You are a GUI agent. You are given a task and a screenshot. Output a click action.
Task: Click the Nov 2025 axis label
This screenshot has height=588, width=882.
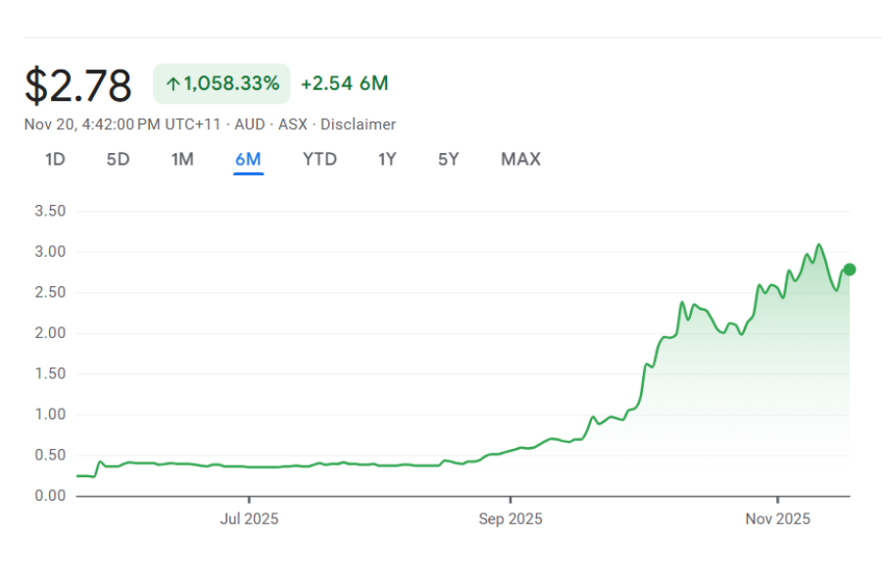[x=777, y=519]
